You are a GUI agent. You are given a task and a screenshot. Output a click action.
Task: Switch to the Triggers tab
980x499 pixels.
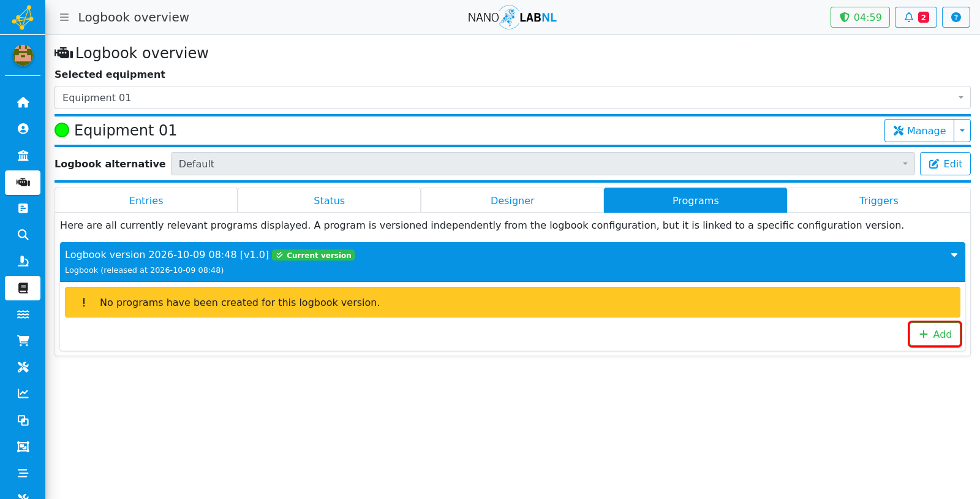(878, 200)
